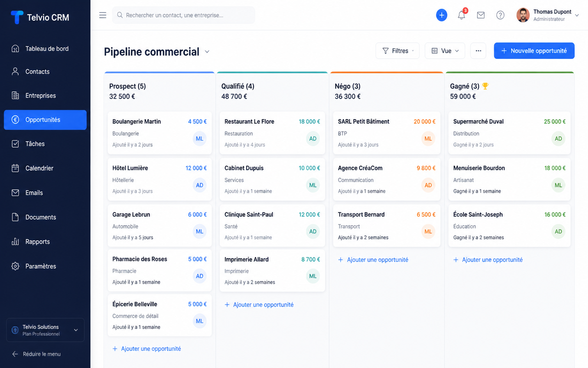Add opportunity in Négo column

373,259
